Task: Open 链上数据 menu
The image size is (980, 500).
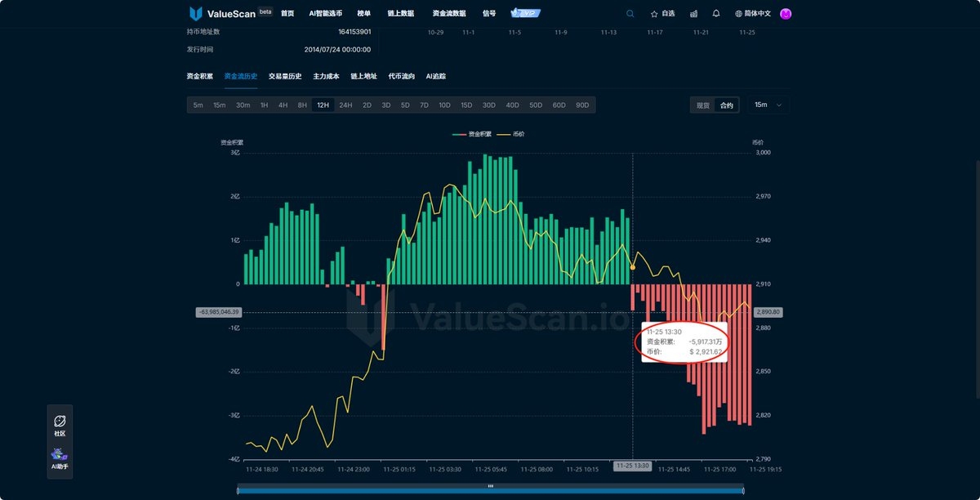Action: pos(400,13)
